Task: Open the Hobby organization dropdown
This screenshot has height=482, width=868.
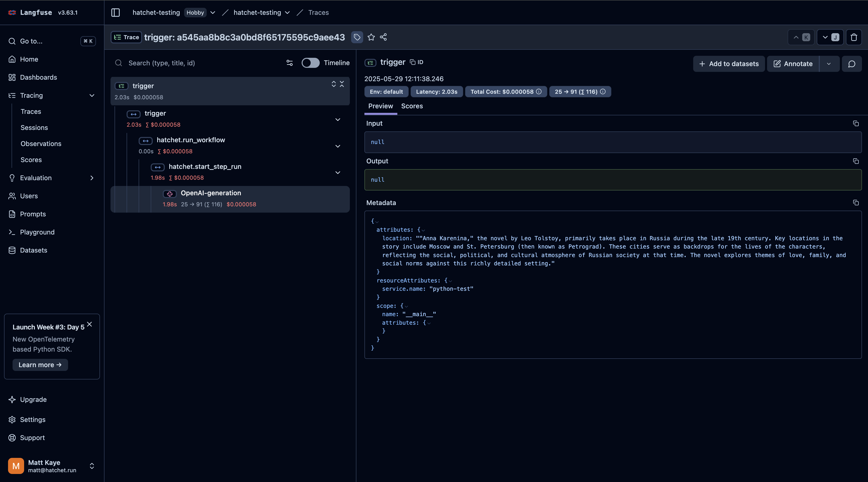Action: 212,13
